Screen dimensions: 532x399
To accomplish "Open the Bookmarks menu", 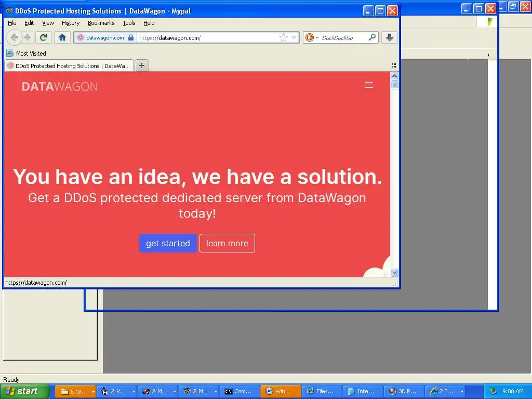I will click(101, 23).
